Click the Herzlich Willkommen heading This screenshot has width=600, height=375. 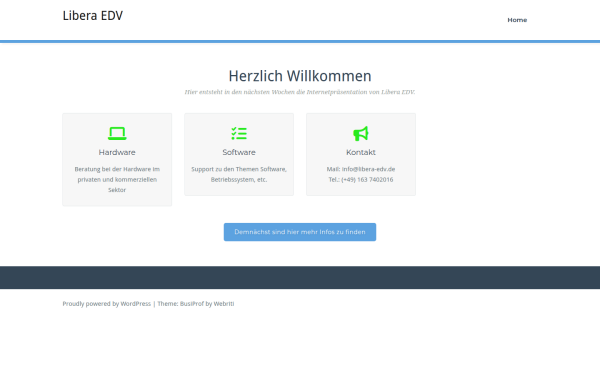tap(300, 76)
